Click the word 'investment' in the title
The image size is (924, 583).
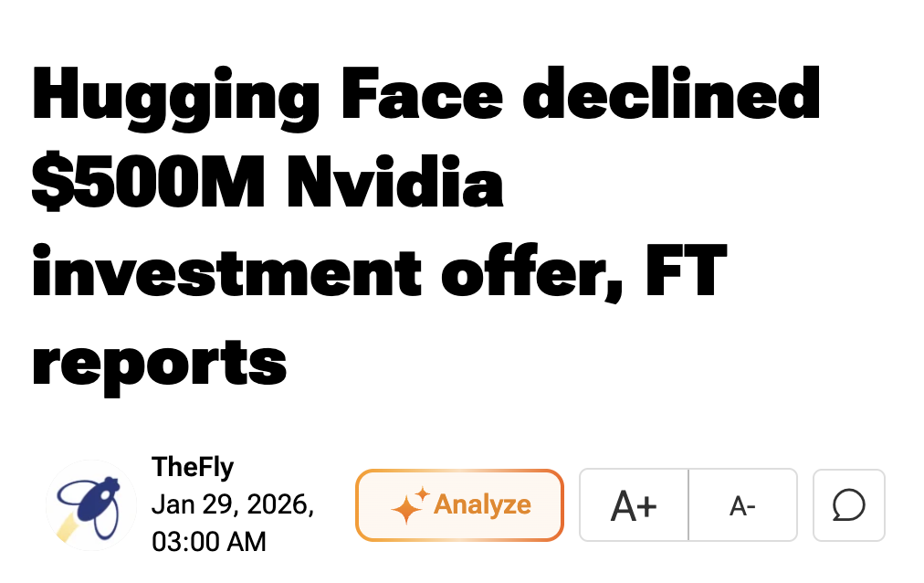click(x=226, y=271)
